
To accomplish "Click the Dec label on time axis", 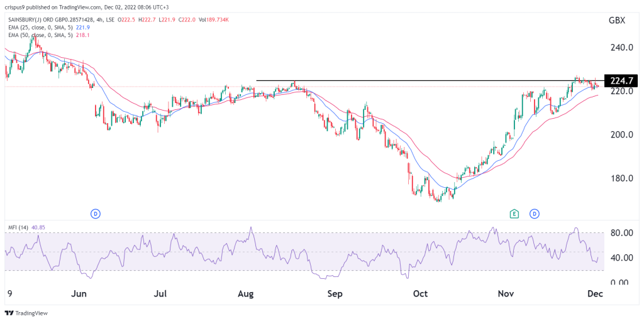I will (595, 294).
